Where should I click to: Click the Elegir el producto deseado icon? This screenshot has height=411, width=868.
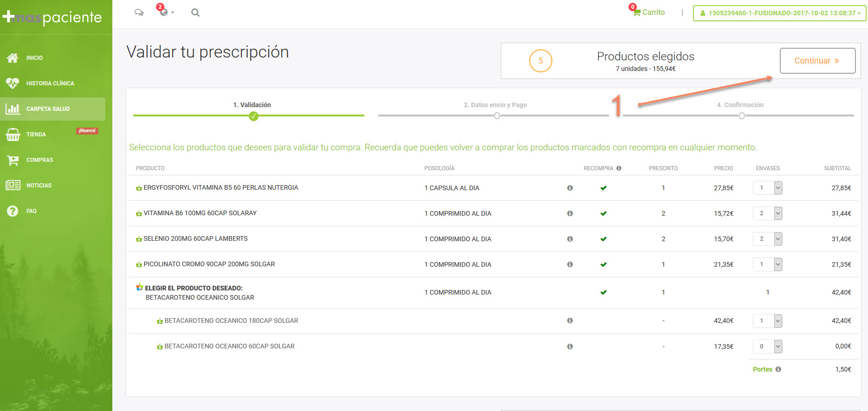click(x=139, y=287)
